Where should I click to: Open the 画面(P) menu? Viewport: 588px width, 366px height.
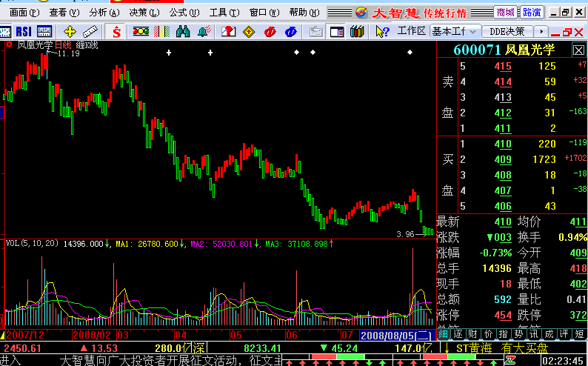tap(24, 13)
